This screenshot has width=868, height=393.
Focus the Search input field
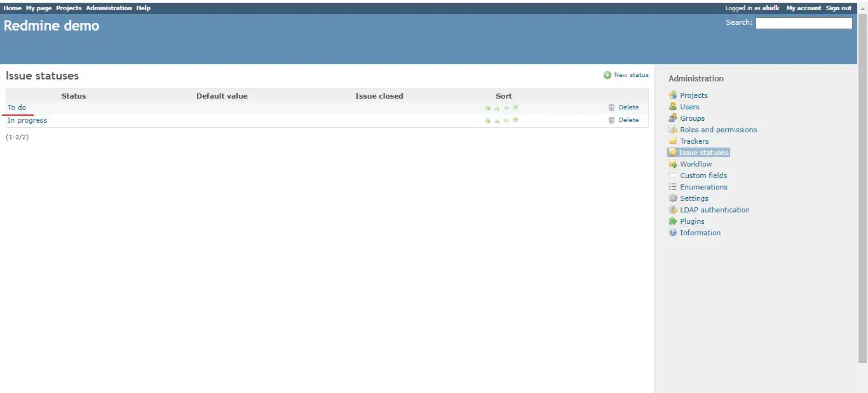coord(803,23)
